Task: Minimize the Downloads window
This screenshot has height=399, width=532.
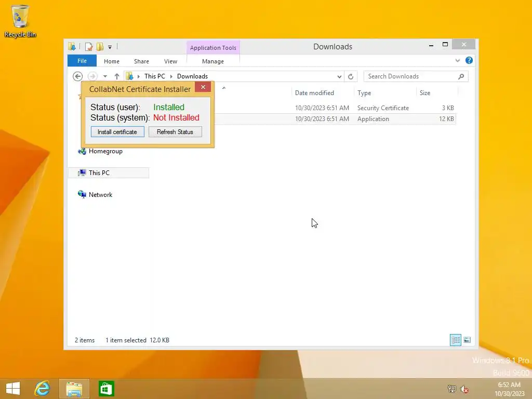Action: click(x=431, y=45)
